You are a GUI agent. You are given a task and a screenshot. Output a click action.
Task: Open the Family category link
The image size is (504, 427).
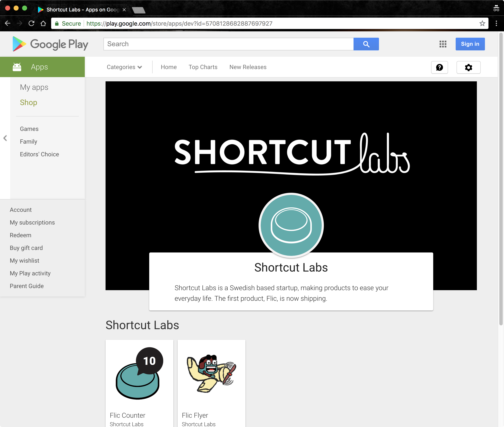28,142
